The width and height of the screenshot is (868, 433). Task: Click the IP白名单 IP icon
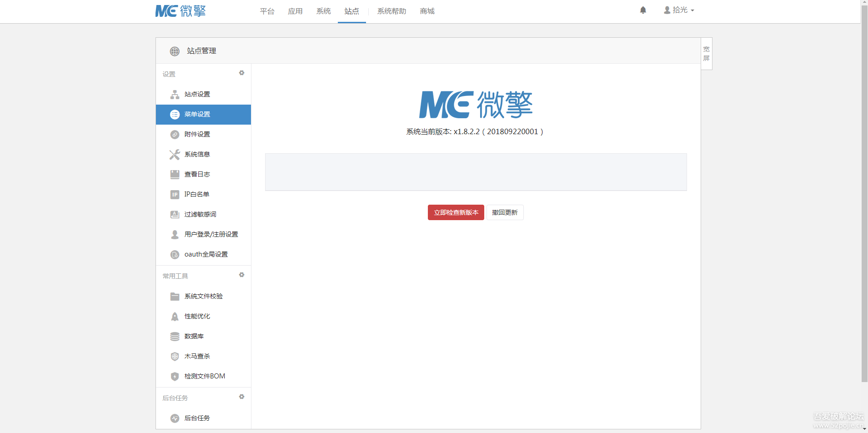pyautogui.click(x=175, y=195)
